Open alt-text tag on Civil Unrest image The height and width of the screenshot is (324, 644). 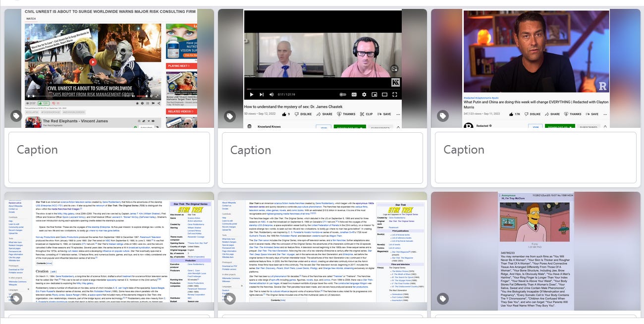17,116
